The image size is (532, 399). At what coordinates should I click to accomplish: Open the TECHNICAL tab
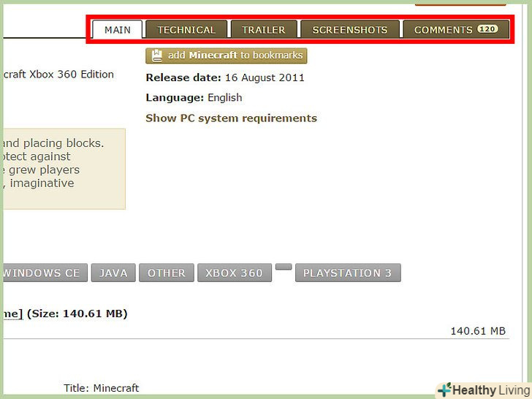click(x=186, y=30)
